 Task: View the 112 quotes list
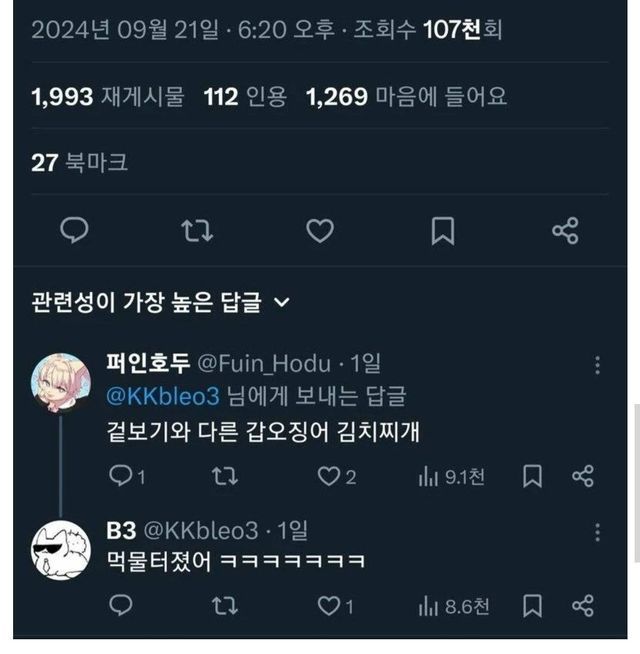pyautogui.click(x=245, y=97)
